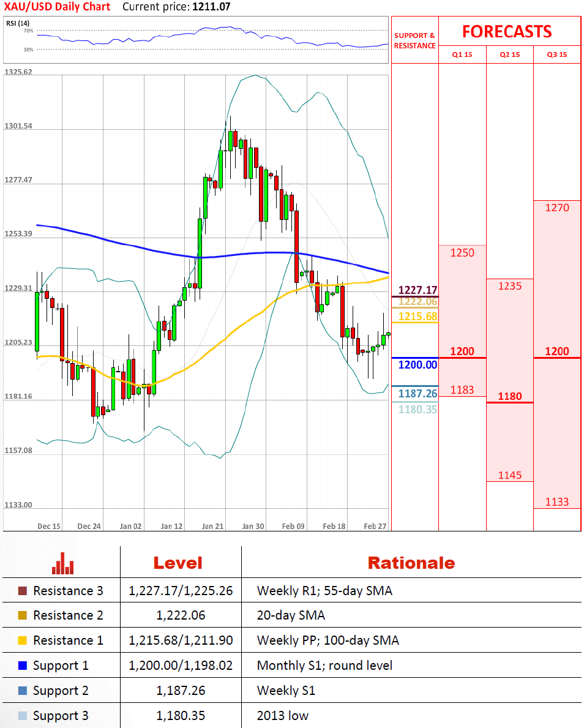Image resolution: width=584 pixels, height=728 pixels.
Task: Click the 1157.08 price axis label
Action: [x=18, y=451]
